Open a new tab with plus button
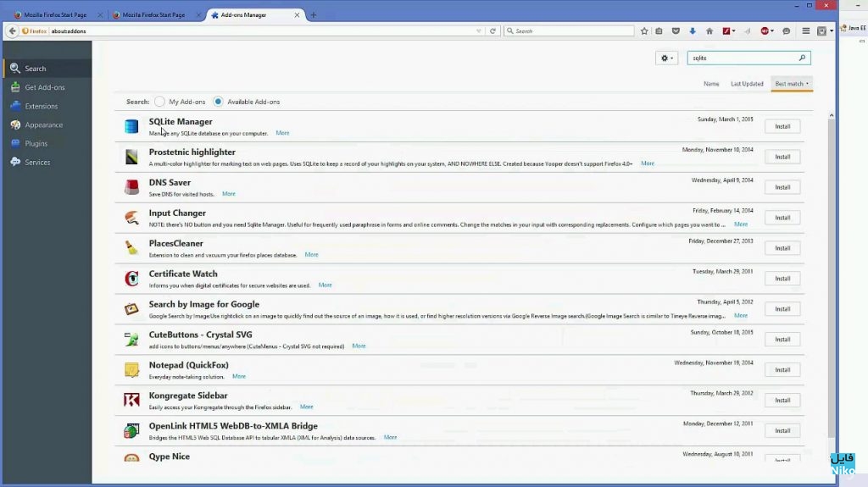This screenshot has height=487, width=868. click(x=314, y=15)
